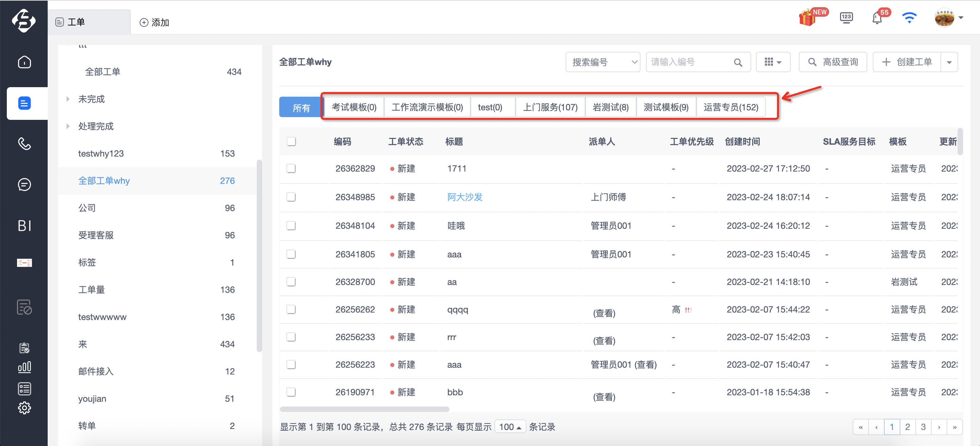Click the horizontal table scrollbar
The width and height of the screenshot is (980, 446).
coord(364,410)
